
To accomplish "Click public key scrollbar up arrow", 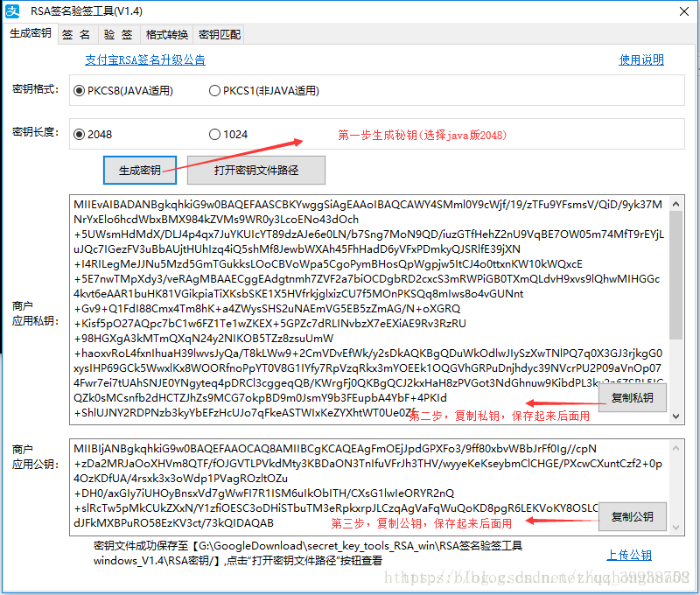I will (675, 448).
